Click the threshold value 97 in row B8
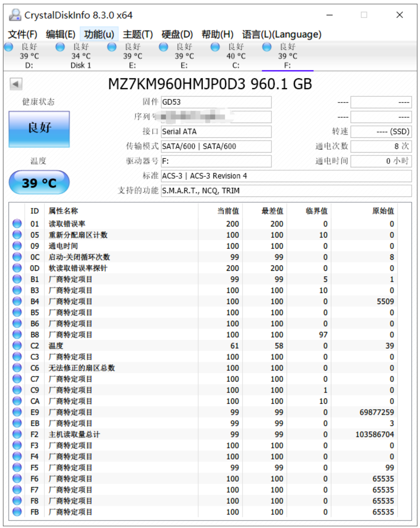Image resolution: width=420 pixels, height=528 pixels. coord(323,334)
